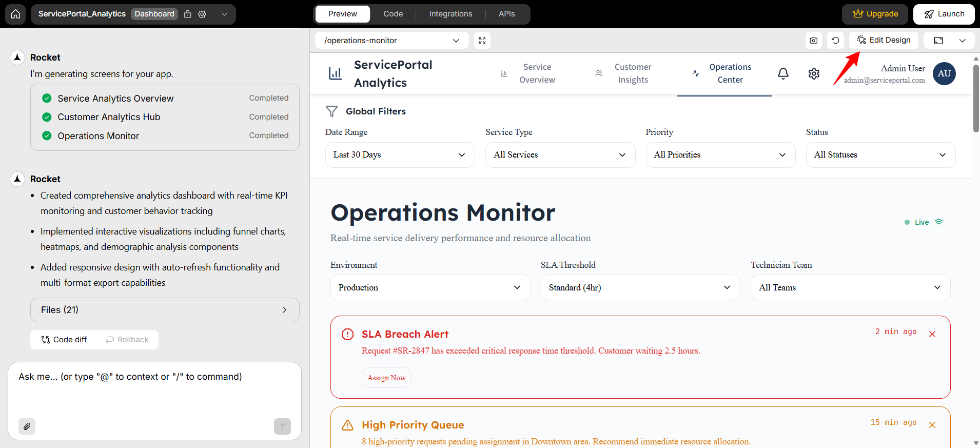Image resolution: width=980 pixels, height=448 pixels.
Task: Click the Service Analytics Overview completed item
Action: (165, 98)
